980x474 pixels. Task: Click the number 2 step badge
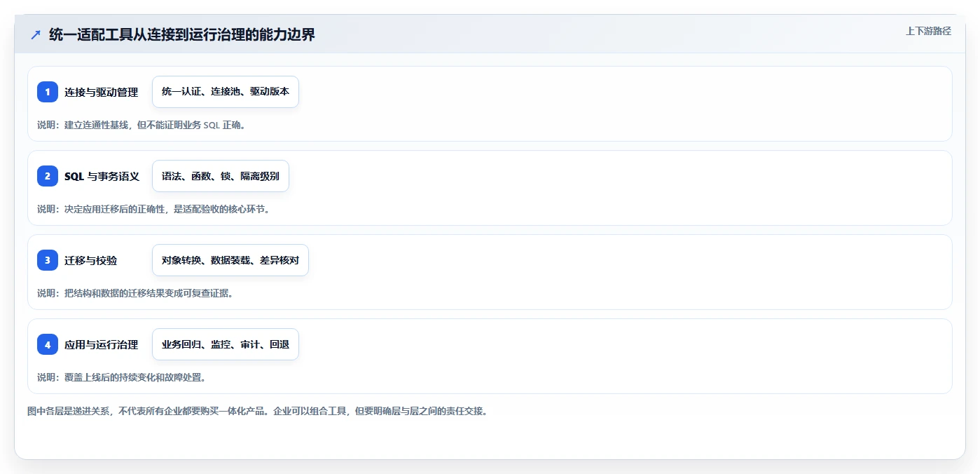point(48,176)
